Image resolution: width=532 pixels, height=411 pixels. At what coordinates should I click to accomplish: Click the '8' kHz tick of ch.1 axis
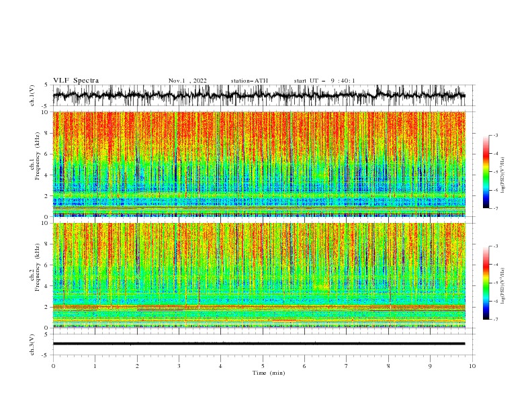tap(47, 133)
